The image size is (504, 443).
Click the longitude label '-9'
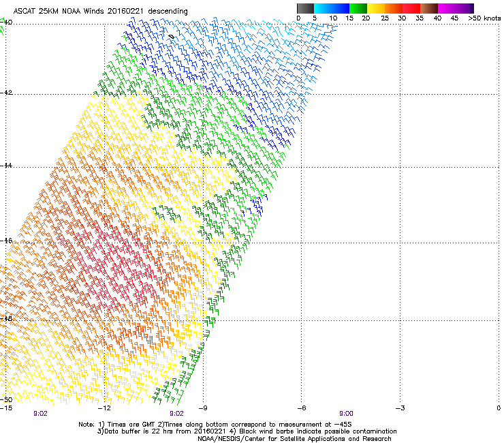pyautogui.click(x=203, y=408)
